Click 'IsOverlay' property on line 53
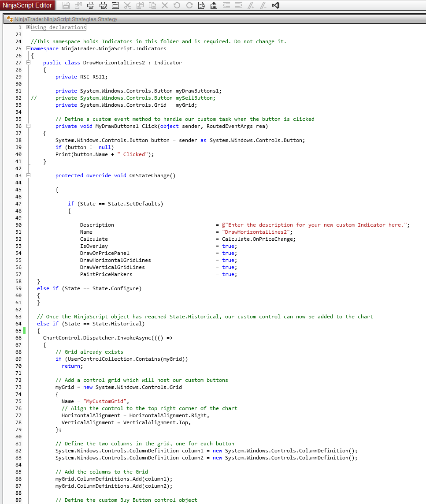426x504 pixels. point(94,246)
